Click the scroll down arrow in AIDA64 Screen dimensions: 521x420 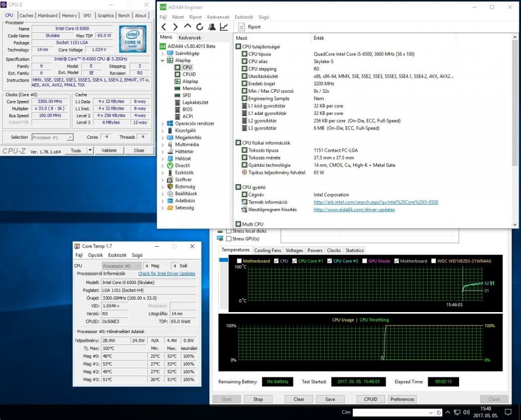click(x=515, y=225)
